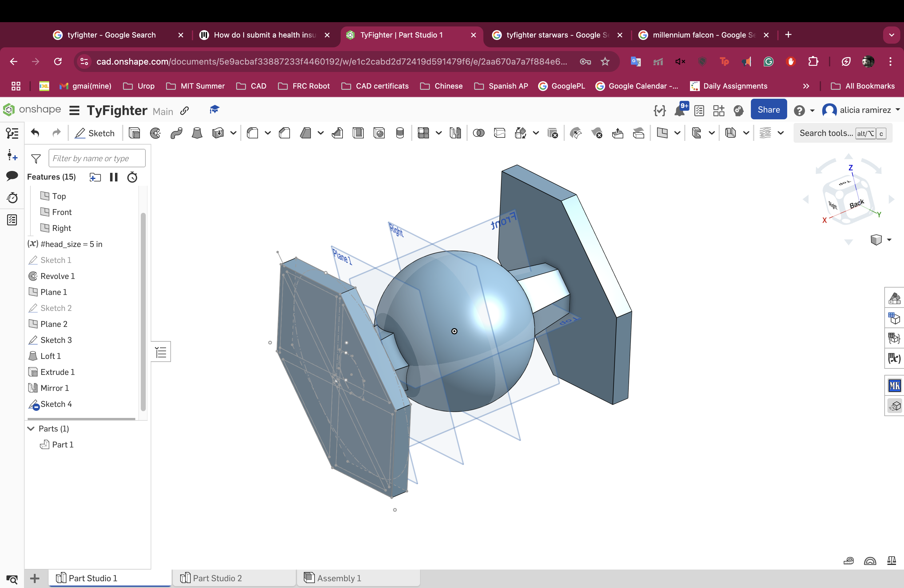Click the Search tools box
The height and width of the screenshot is (588, 904).
pyautogui.click(x=843, y=133)
